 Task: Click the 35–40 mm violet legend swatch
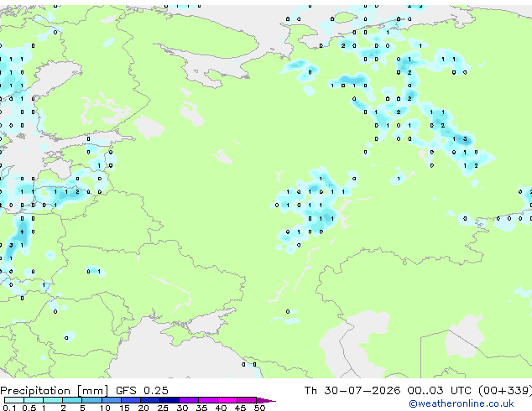207,400
